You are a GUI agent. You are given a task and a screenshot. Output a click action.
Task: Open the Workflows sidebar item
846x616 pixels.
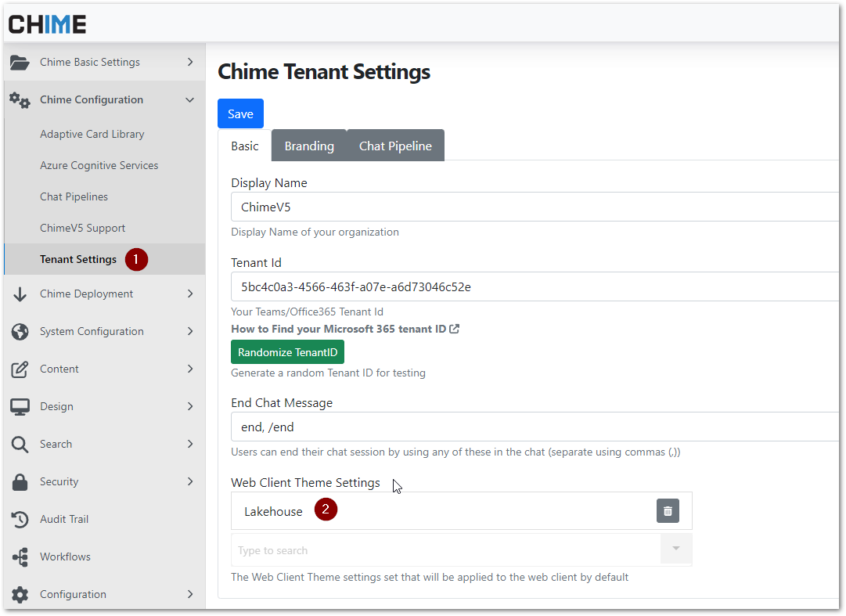(x=65, y=557)
